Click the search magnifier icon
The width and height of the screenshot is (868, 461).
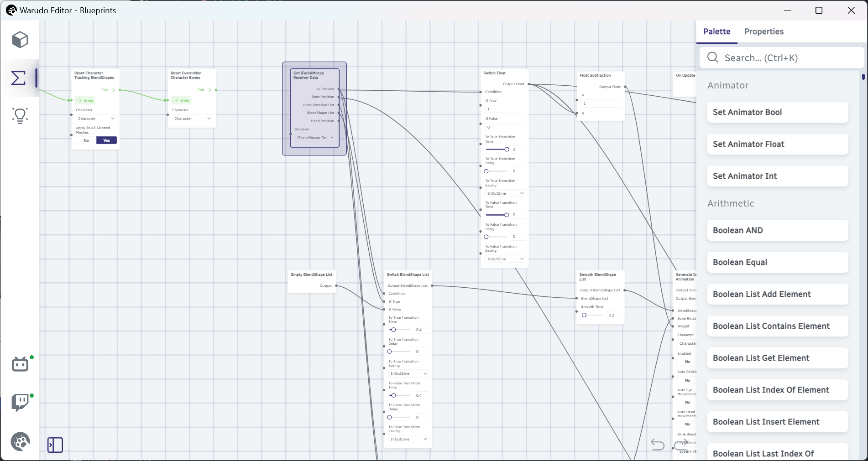pos(713,57)
